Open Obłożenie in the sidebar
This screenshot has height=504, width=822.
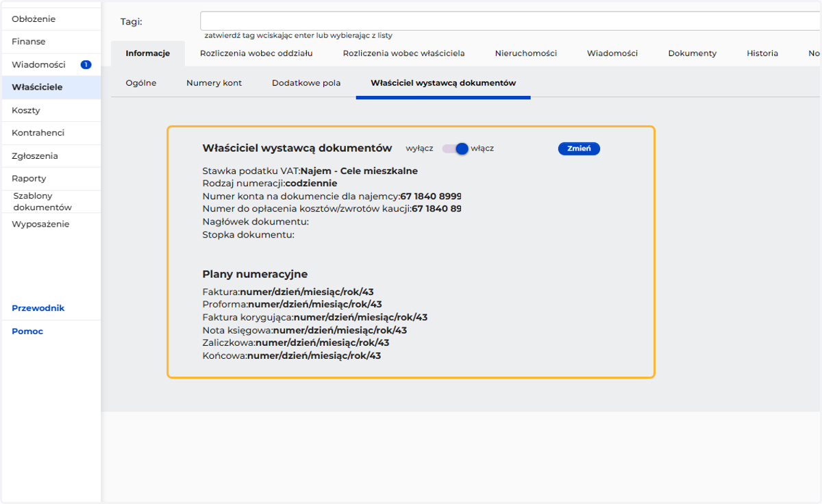point(34,19)
